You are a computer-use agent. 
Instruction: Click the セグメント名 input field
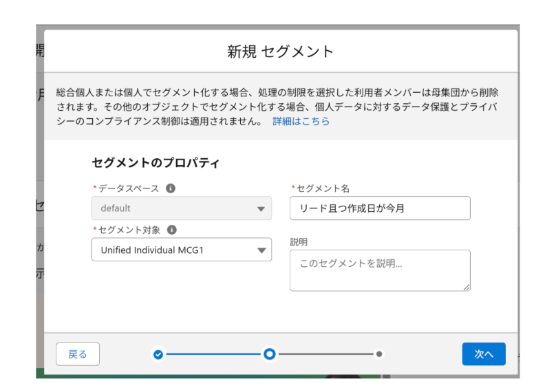pos(380,208)
